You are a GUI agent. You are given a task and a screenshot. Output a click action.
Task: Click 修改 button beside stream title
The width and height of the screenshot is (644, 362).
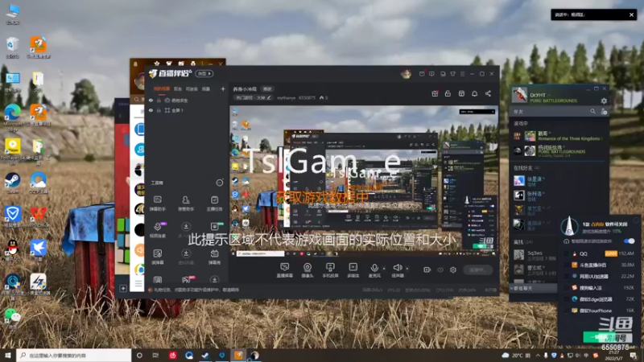(x=267, y=88)
